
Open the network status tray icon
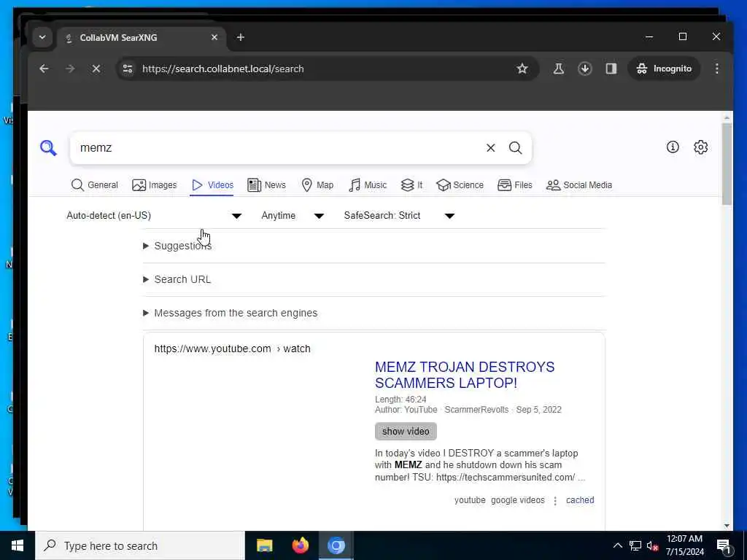click(x=635, y=545)
